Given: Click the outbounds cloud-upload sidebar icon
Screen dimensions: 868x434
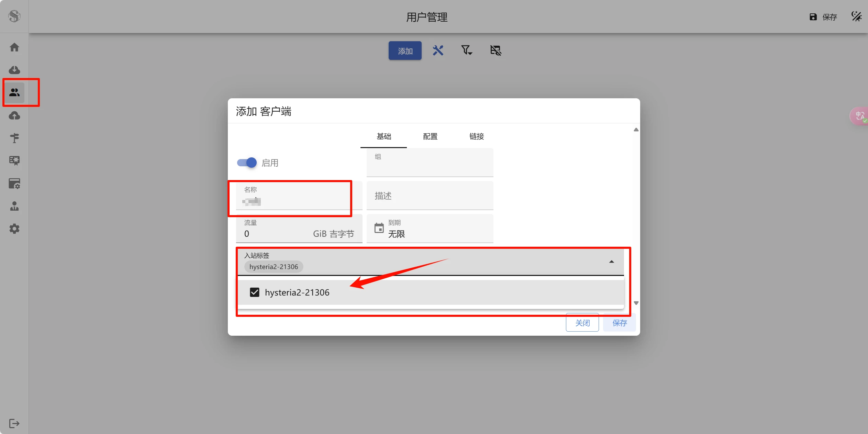Looking at the screenshot, I should [x=14, y=115].
